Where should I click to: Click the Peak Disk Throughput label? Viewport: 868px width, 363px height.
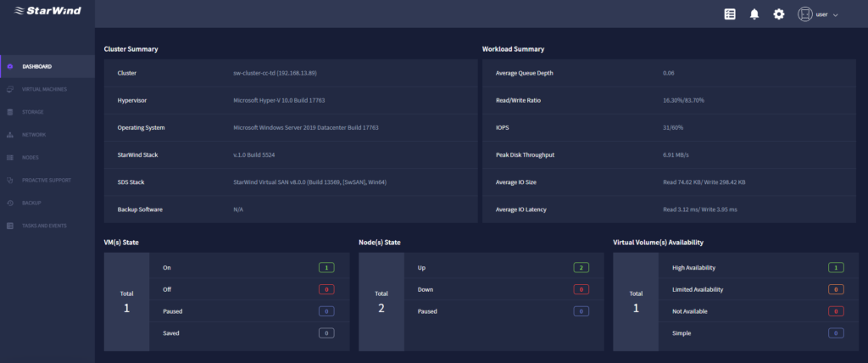[x=525, y=154]
